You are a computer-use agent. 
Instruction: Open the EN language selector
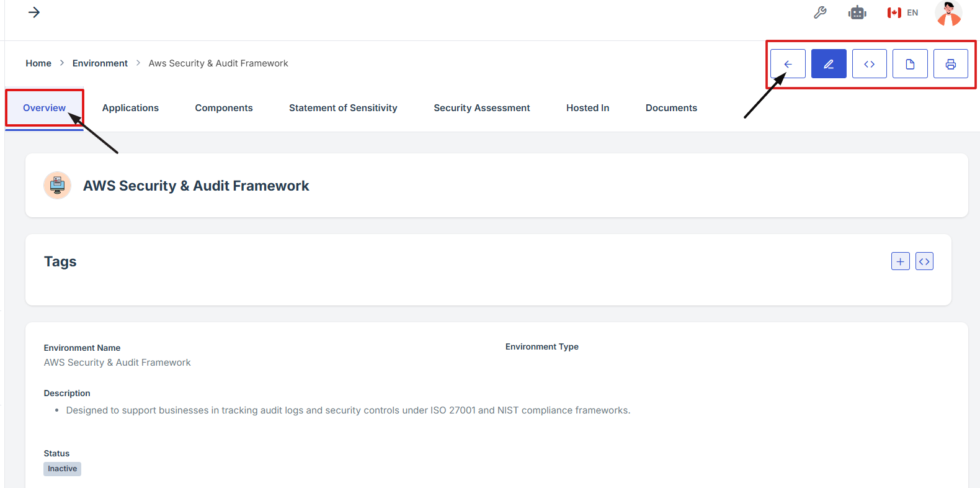902,12
